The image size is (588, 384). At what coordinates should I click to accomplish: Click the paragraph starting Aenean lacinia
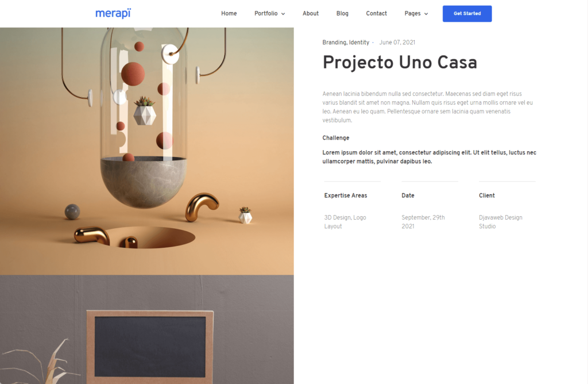click(x=427, y=107)
